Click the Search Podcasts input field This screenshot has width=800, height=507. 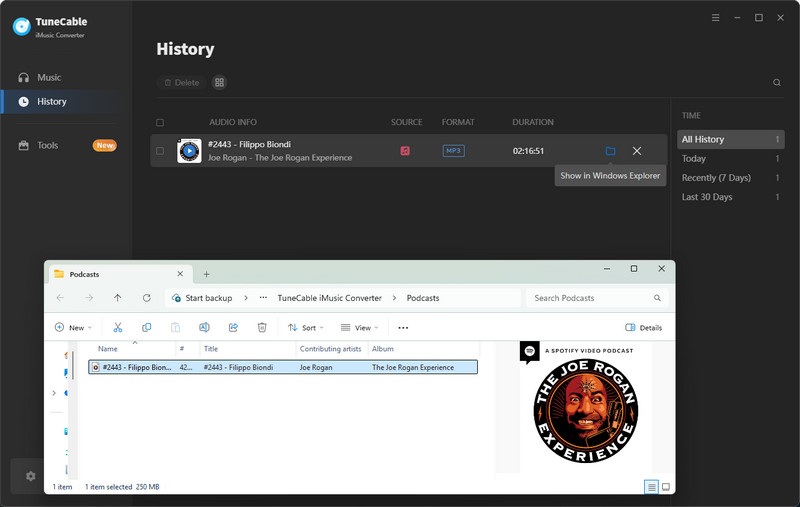click(590, 298)
